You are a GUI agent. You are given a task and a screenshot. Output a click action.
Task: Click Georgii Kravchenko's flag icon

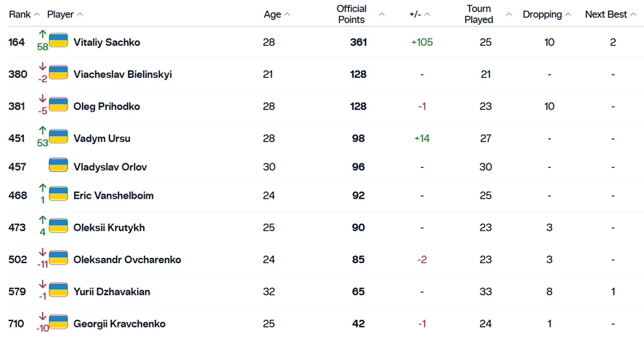[x=59, y=322]
